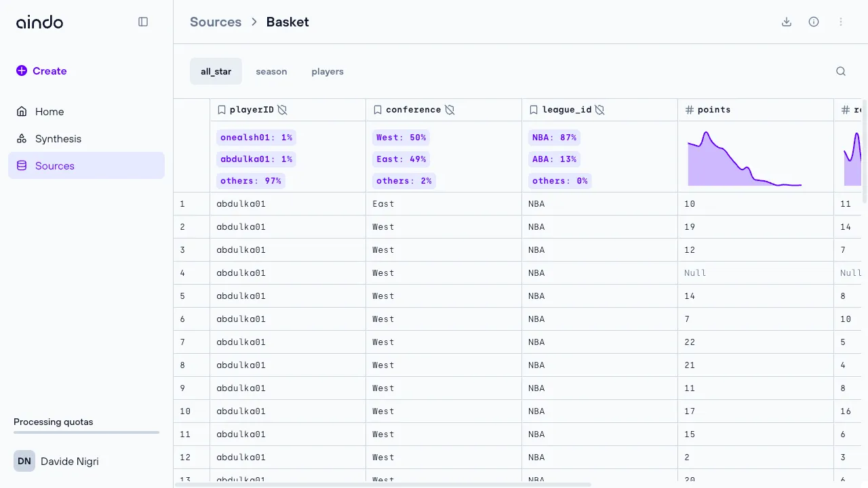Screen dimensions: 868x488
Task: Click the 'others: 0%' badge
Action: coord(560,181)
